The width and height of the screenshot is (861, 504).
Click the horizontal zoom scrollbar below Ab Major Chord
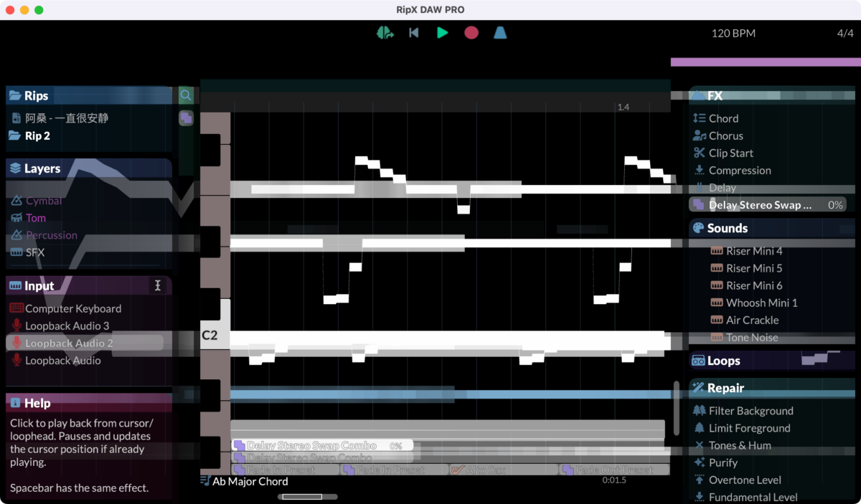tap(309, 496)
